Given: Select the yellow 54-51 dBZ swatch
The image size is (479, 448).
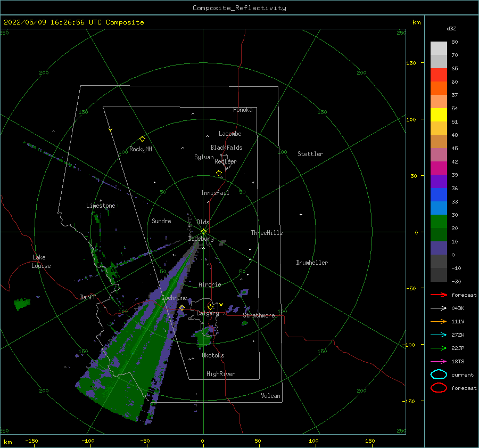Looking at the screenshot, I should (439, 115).
